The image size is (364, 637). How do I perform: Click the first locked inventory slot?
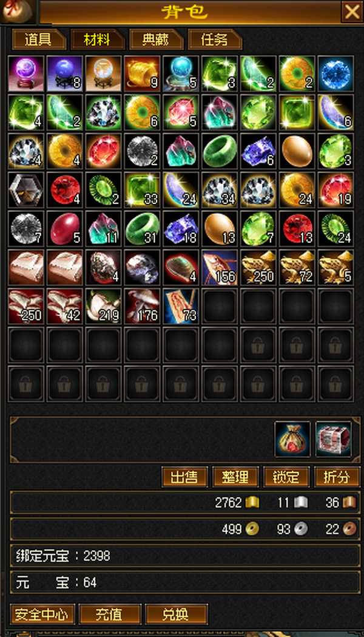tap(258, 345)
